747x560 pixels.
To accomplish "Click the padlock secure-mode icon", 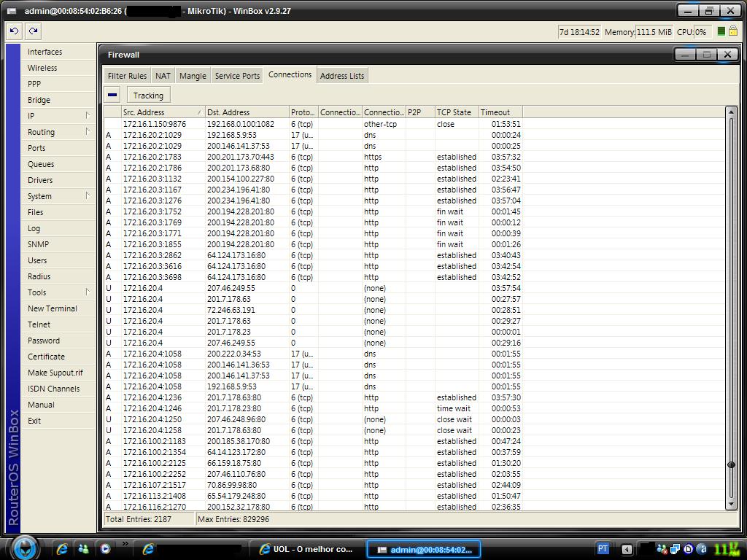I will coord(733,31).
